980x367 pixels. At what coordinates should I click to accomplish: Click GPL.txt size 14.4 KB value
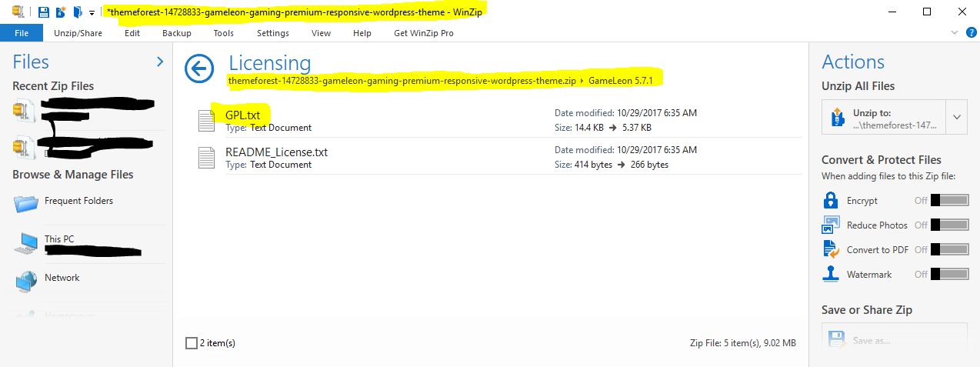tap(589, 128)
